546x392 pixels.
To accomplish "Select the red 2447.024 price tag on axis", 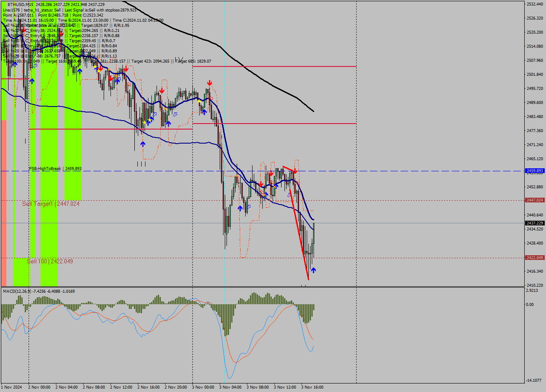I will click(535, 200).
